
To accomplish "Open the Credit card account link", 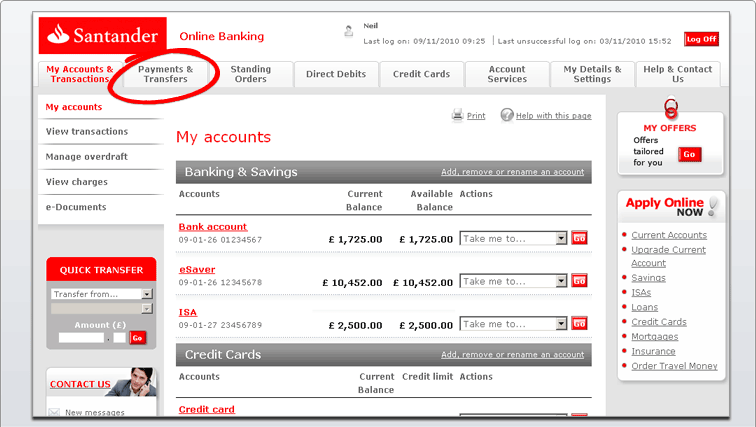I will pos(206,409).
